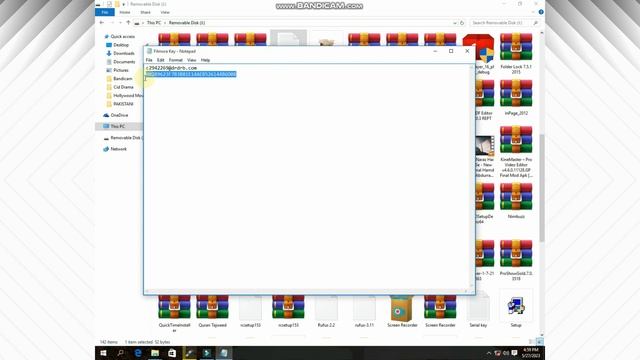The image size is (640, 360).
Task: Open the Bandicam folder in navigation pane
Action: [x=122, y=78]
